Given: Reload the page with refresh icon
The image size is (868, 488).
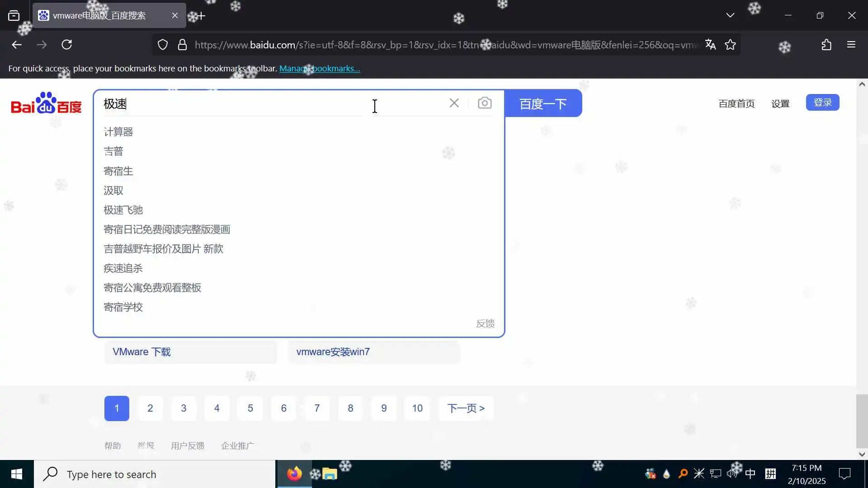Looking at the screenshot, I should [x=67, y=45].
